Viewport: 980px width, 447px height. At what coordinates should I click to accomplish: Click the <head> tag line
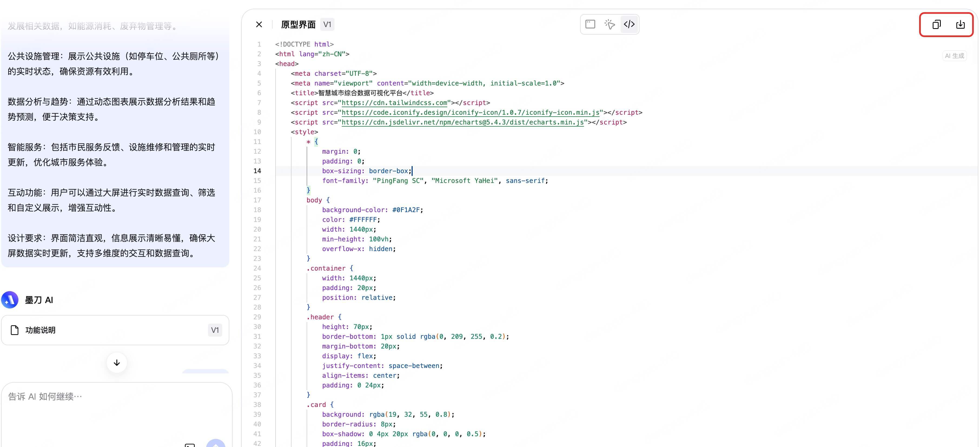point(287,64)
